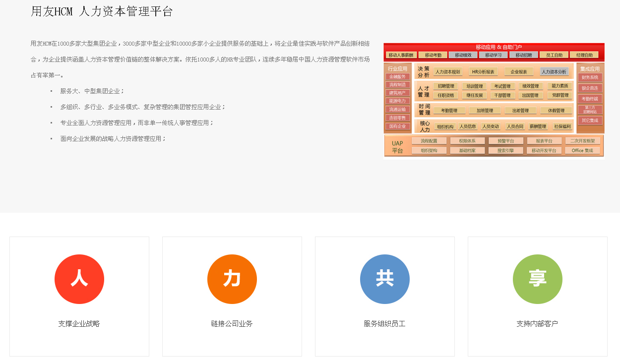620x364 pixels.
Task: Click the red 人 circle icon
Action: coord(79,279)
